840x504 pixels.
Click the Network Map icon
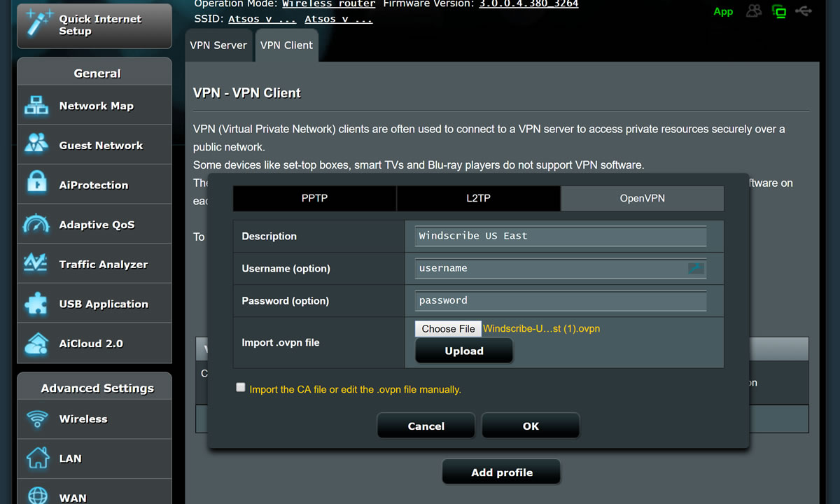click(x=36, y=106)
